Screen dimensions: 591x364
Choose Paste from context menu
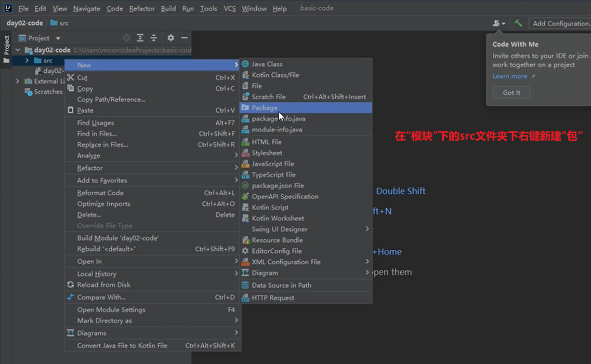click(x=153, y=110)
